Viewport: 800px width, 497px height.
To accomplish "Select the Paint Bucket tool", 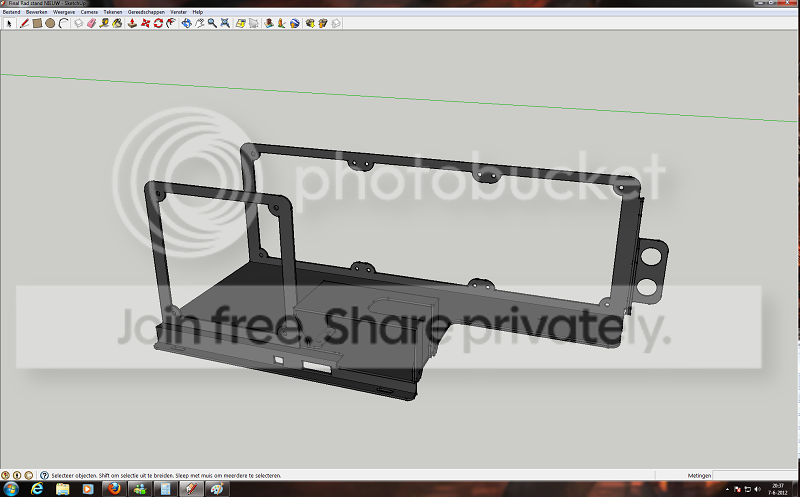I will click(x=117, y=23).
